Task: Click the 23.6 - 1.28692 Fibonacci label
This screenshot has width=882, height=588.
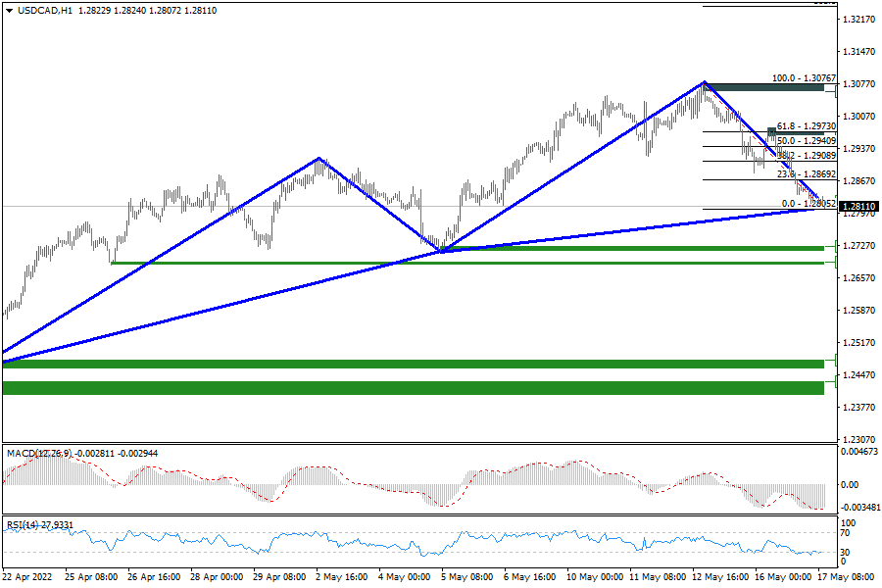Action: coord(806,174)
